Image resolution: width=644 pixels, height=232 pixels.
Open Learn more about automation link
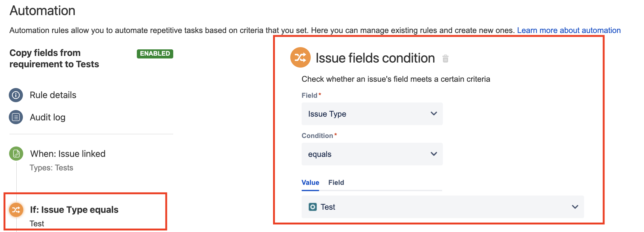569,30
